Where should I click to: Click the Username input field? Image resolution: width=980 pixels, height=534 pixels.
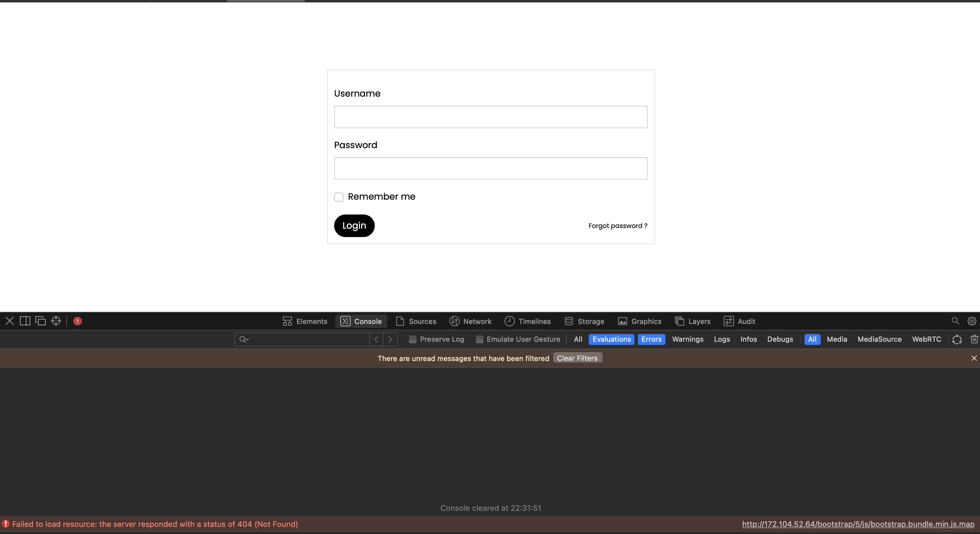click(x=491, y=117)
